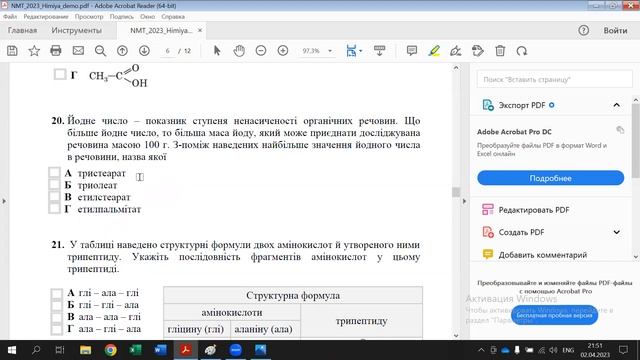The height and width of the screenshot is (360, 640).
Task: Open the find text magnifier icon
Action: (100, 51)
